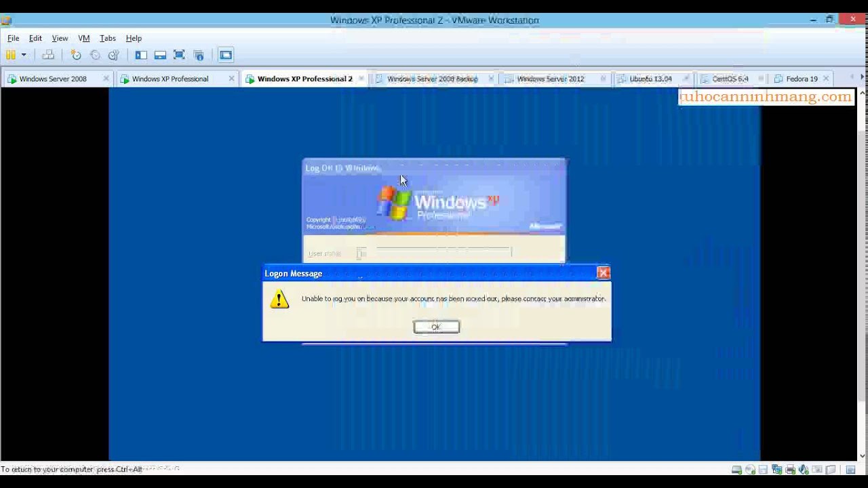The image size is (868, 488).
Task: Click the Unity mode toolbar icon
Action: point(198,55)
